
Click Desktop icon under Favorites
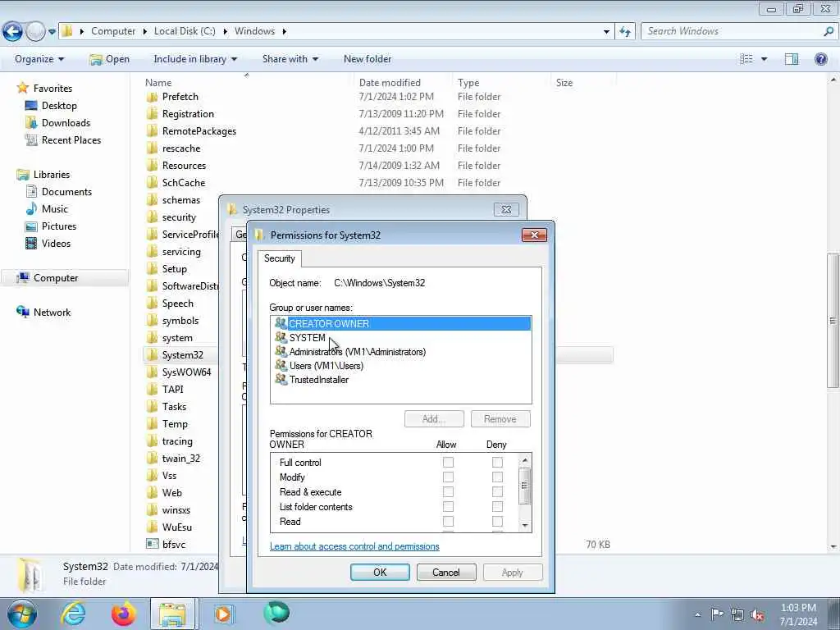click(32, 106)
